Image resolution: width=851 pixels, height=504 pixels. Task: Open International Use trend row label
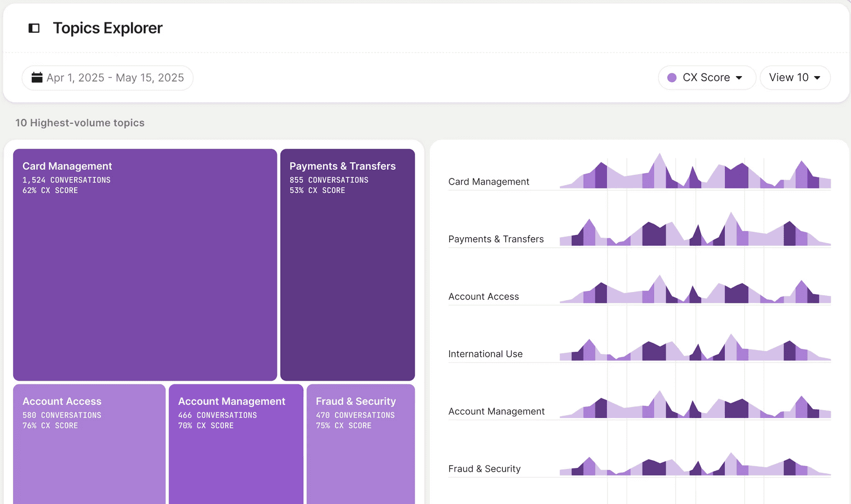(x=485, y=354)
